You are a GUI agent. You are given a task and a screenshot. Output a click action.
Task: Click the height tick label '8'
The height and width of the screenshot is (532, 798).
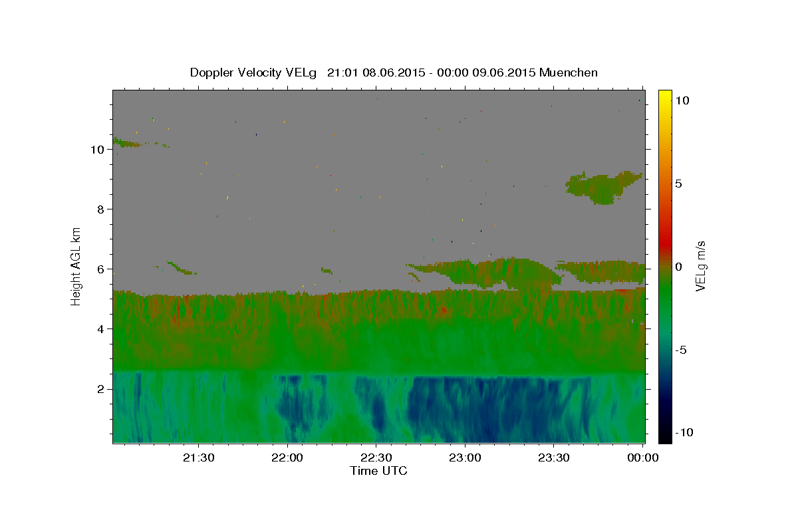tap(100, 209)
